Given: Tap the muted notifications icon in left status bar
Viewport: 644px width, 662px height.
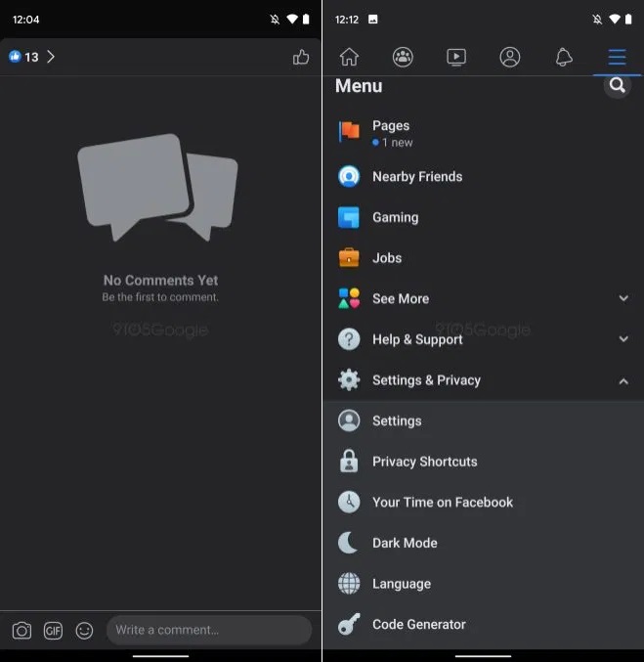Looking at the screenshot, I should [x=275, y=19].
